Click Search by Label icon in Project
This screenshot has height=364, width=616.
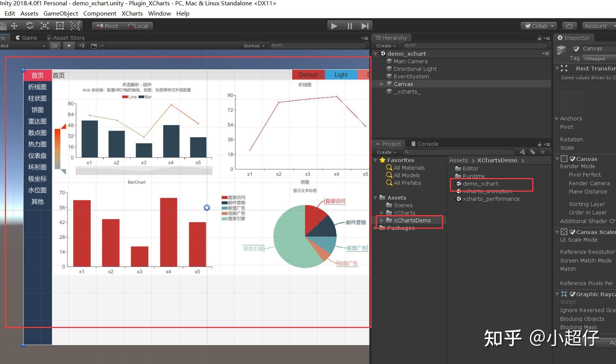click(533, 152)
